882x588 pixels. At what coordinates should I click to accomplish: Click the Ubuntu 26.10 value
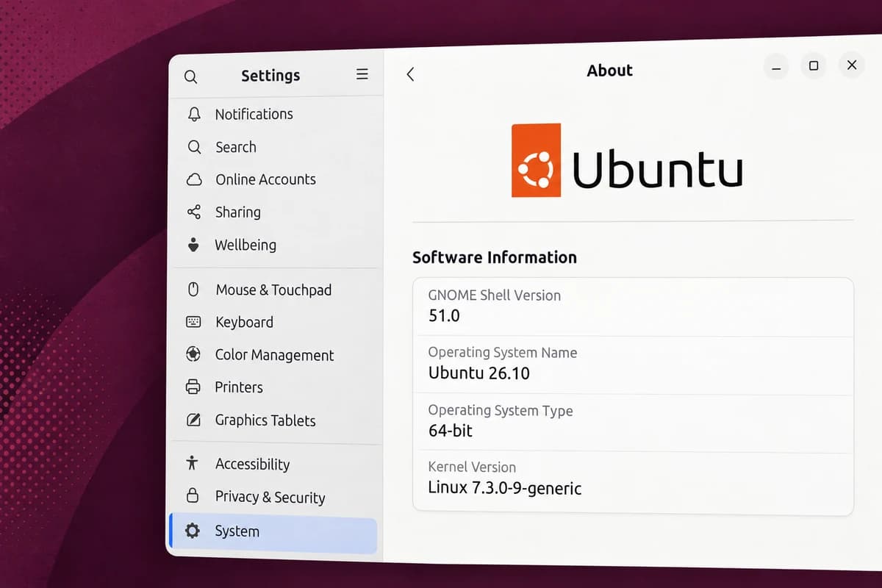[x=479, y=373]
